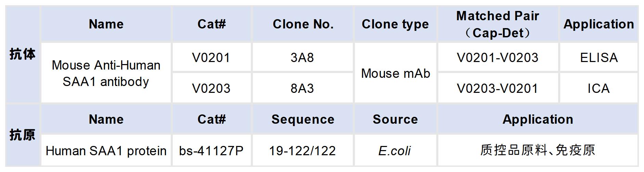Select the ICA application cell
The width and height of the screenshot is (644, 172).
[x=599, y=88]
